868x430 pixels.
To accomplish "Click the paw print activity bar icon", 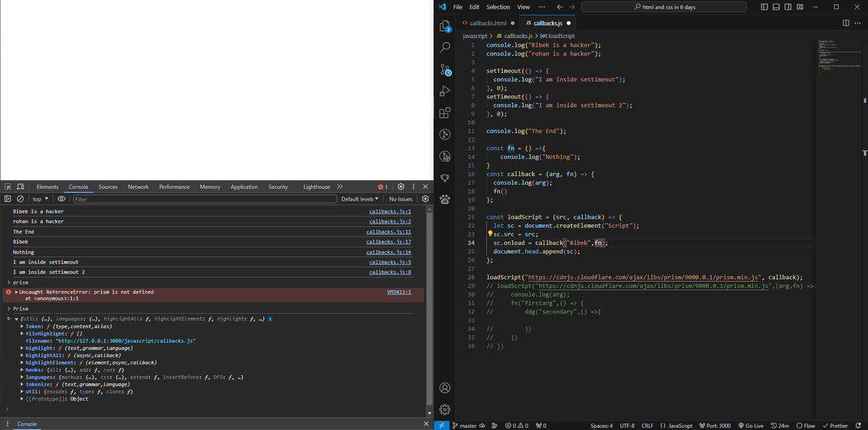I will tap(446, 200).
